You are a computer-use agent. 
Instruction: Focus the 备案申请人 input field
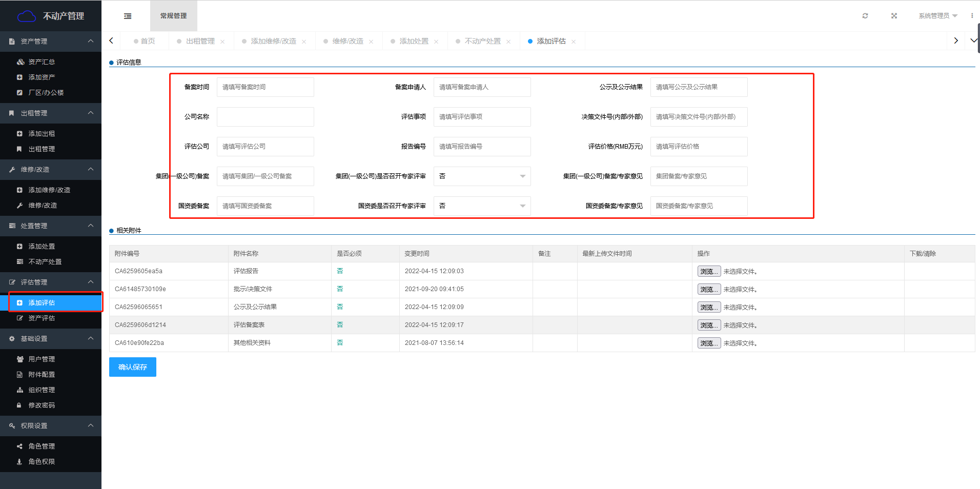tap(482, 87)
